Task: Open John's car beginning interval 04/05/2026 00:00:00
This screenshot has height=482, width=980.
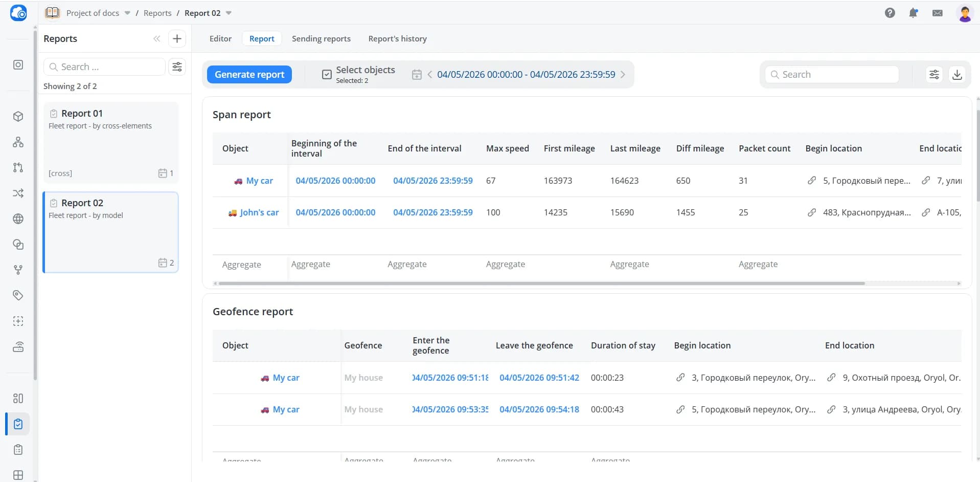Action: tap(335, 212)
